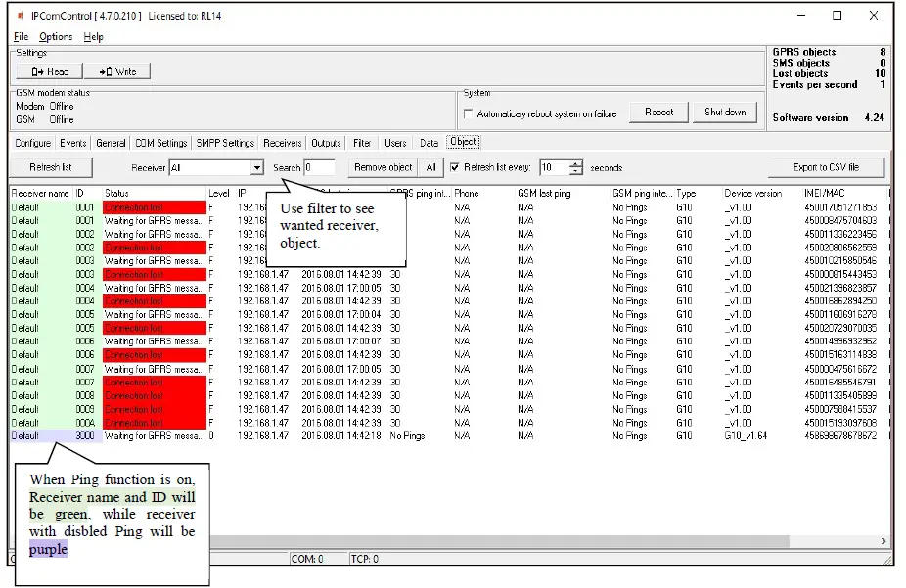The height and width of the screenshot is (588, 906).
Task: Click the Shut down button
Action: click(x=724, y=112)
